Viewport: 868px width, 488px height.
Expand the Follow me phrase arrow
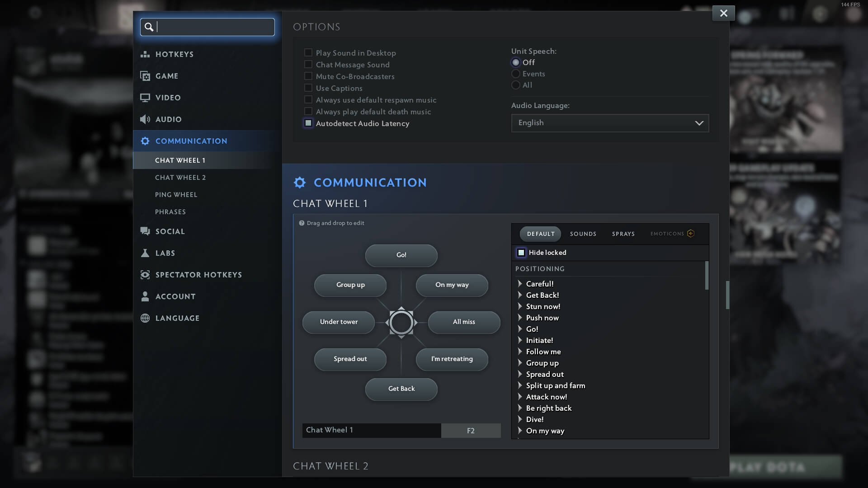tap(520, 352)
